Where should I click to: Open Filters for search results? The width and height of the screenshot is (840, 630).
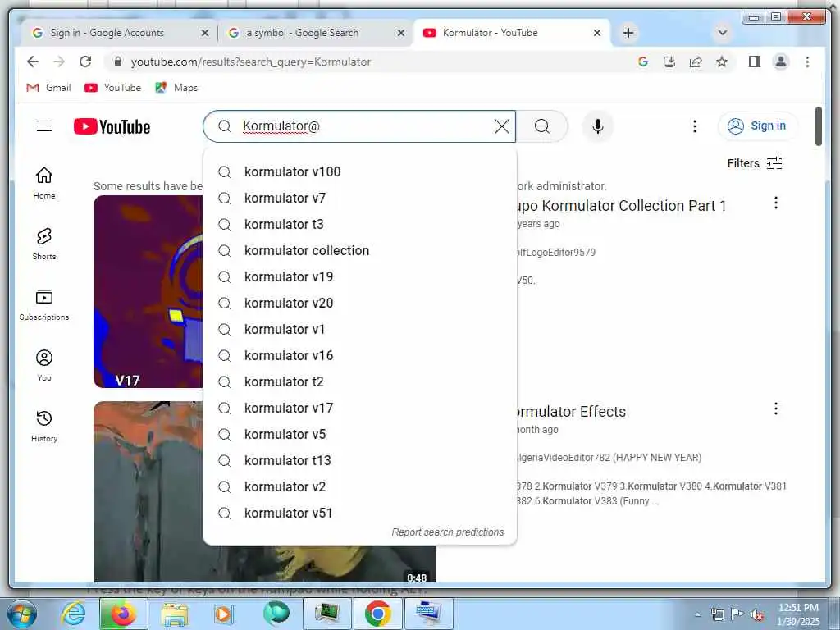point(755,163)
